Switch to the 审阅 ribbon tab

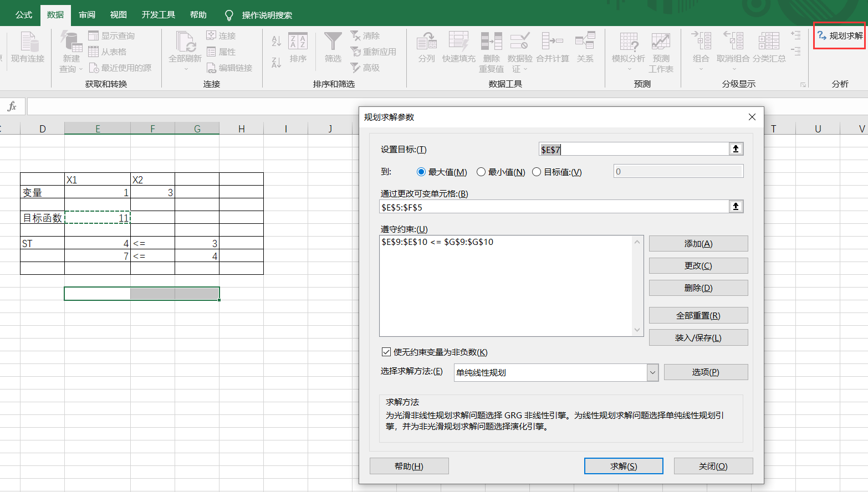[87, 15]
